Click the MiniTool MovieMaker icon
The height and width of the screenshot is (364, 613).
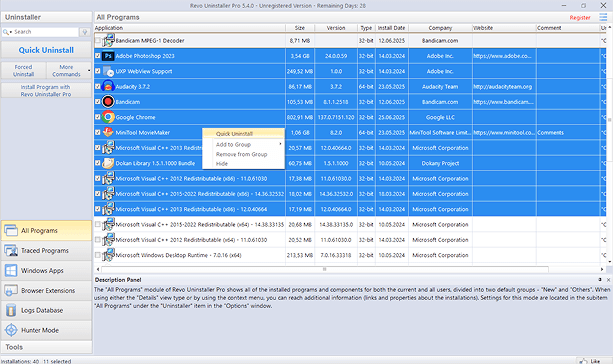tap(108, 132)
